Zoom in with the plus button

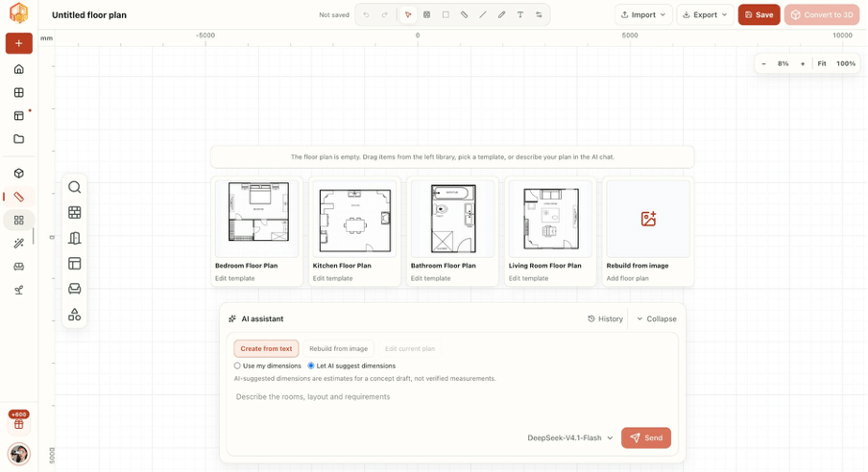[x=803, y=63]
